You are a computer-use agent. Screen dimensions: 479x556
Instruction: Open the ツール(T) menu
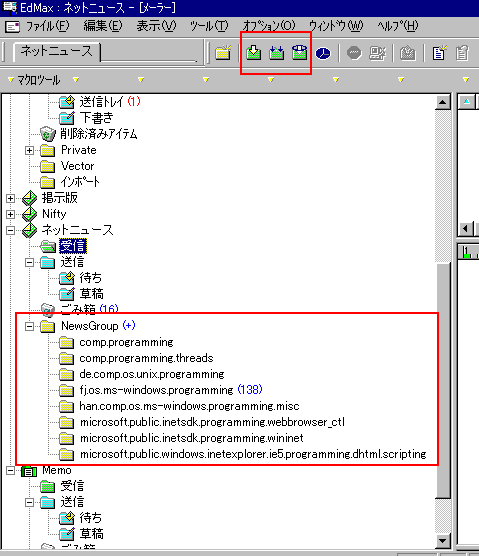[x=209, y=26]
